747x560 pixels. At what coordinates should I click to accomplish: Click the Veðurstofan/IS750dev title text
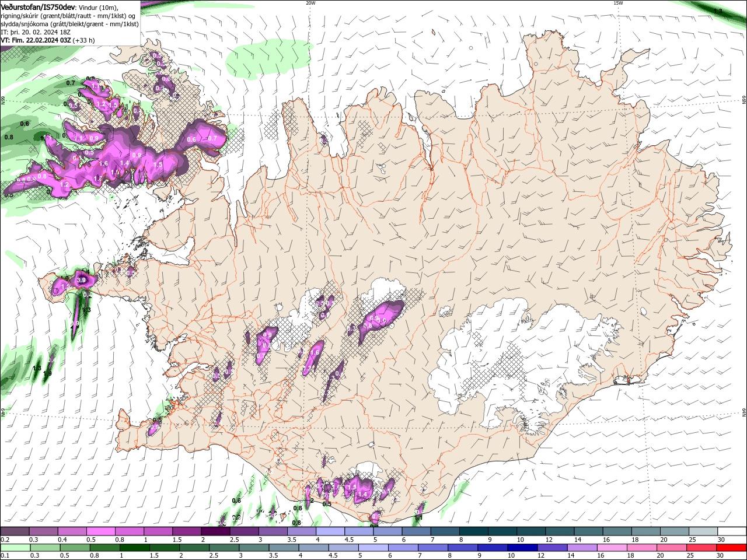tap(38, 7)
